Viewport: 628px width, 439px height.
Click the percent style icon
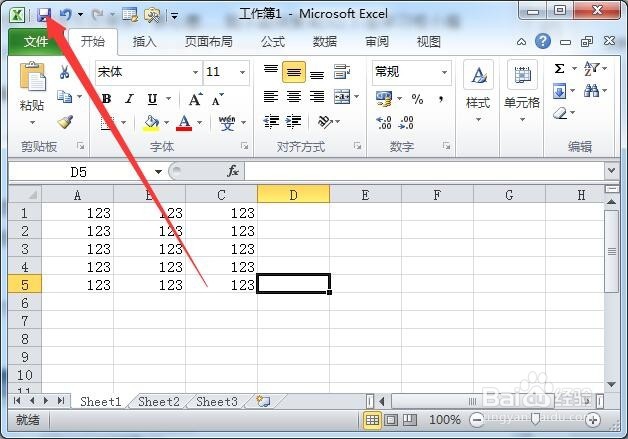click(417, 99)
